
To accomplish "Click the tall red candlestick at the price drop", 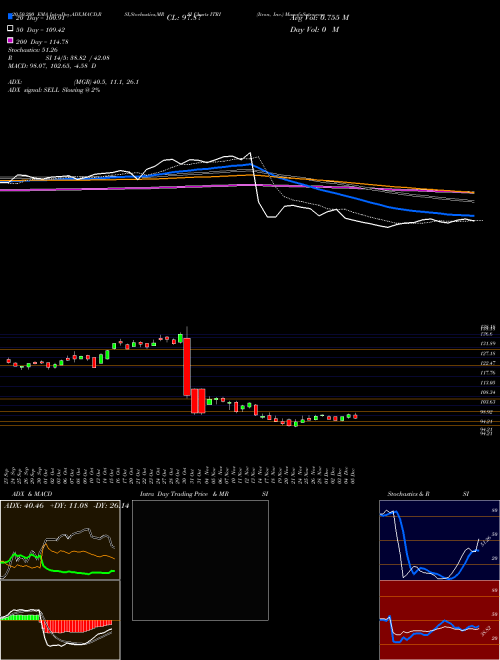I will 186,367.
